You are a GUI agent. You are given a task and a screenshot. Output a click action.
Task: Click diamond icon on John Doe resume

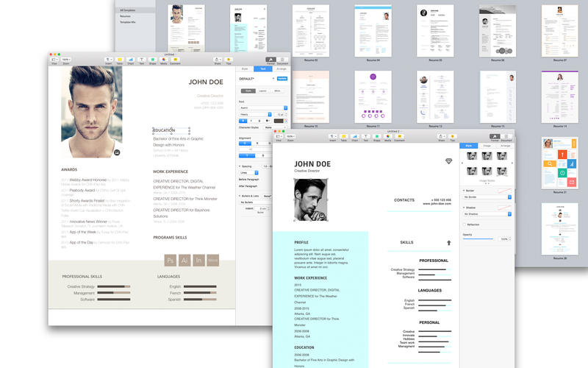[x=448, y=161]
